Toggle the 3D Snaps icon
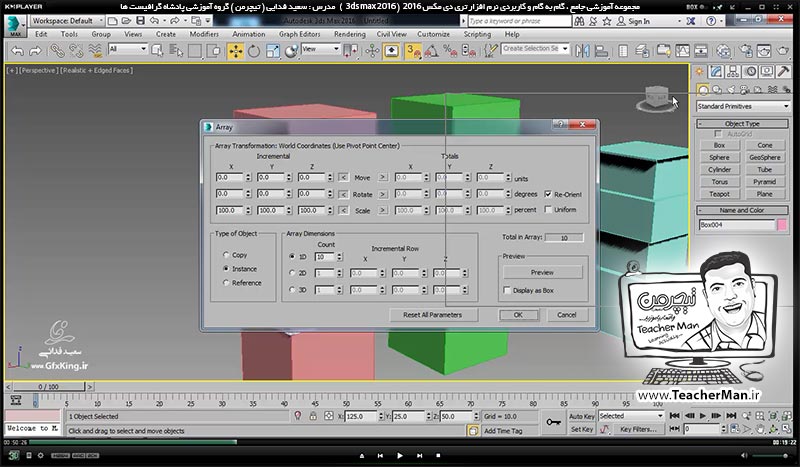The width and height of the screenshot is (800, 467). (x=413, y=51)
